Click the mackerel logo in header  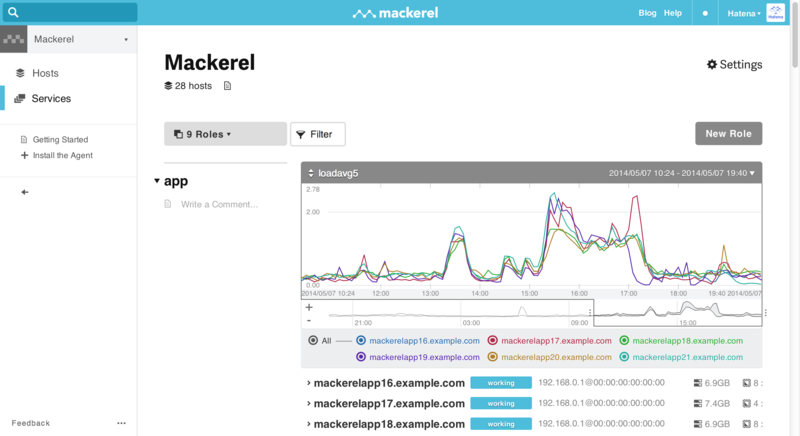pos(395,13)
